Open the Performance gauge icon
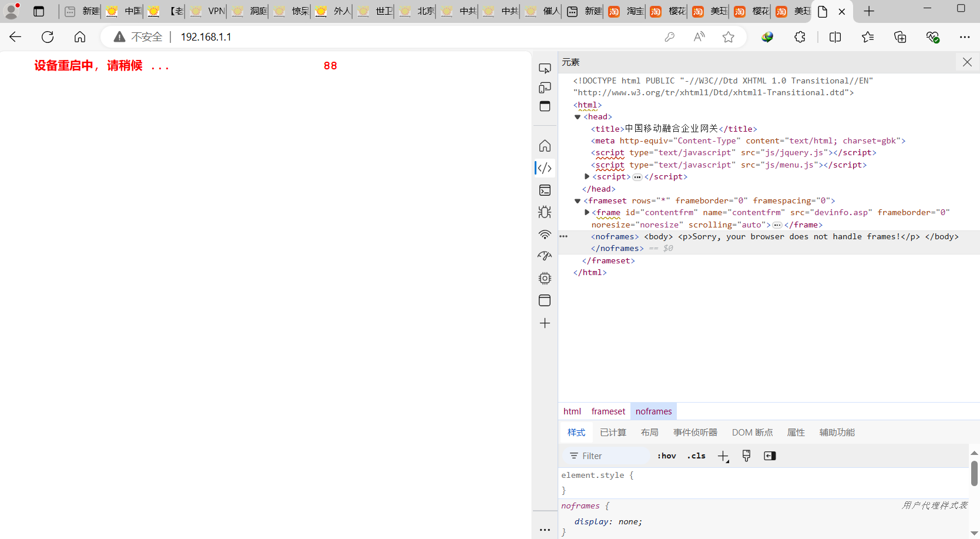Screen dimensions: 980x539 (545, 256)
